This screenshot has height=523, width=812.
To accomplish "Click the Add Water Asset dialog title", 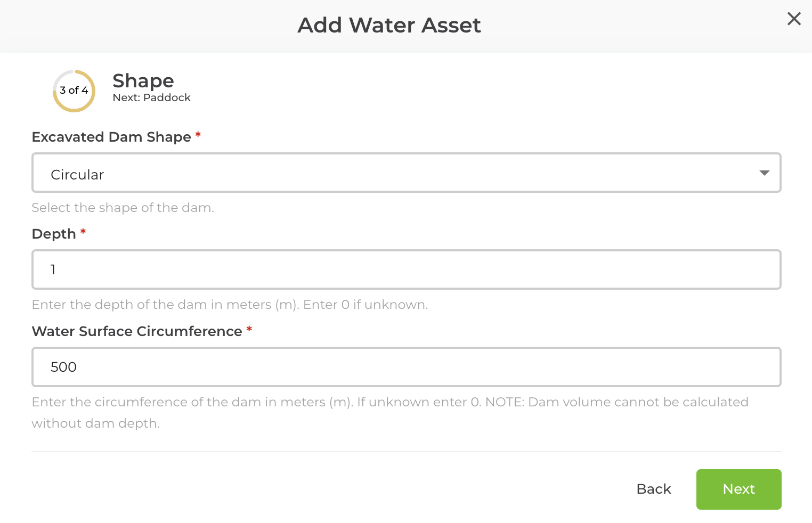I will coord(389,24).
